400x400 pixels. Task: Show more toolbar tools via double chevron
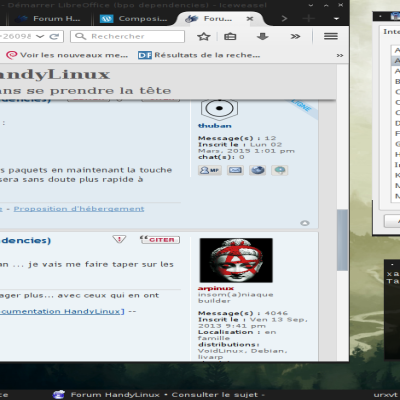(x=295, y=36)
